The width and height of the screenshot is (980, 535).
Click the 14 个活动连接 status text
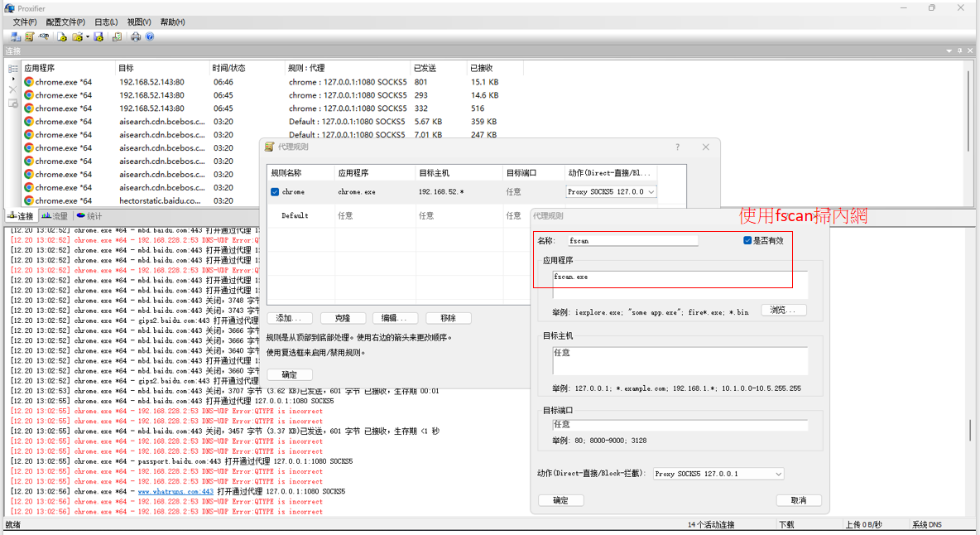(x=711, y=525)
